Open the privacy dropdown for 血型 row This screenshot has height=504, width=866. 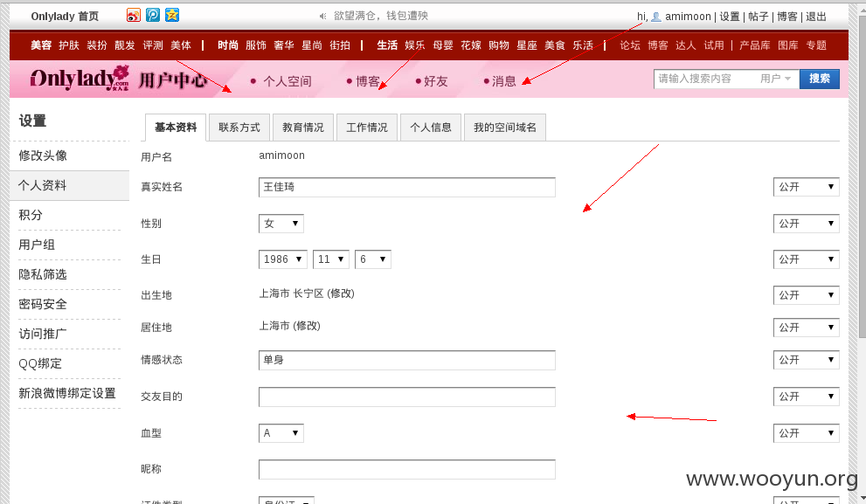pos(806,433)
